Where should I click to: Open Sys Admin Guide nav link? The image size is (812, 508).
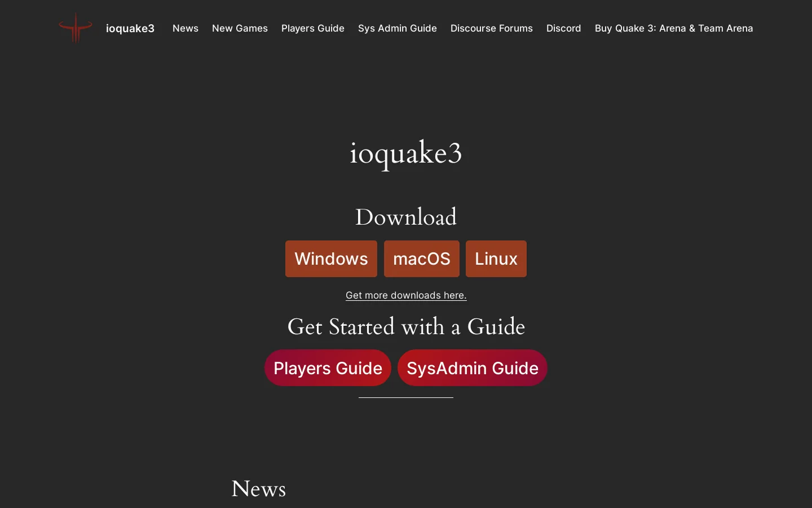pyautogui.click(x=398, y=28)
